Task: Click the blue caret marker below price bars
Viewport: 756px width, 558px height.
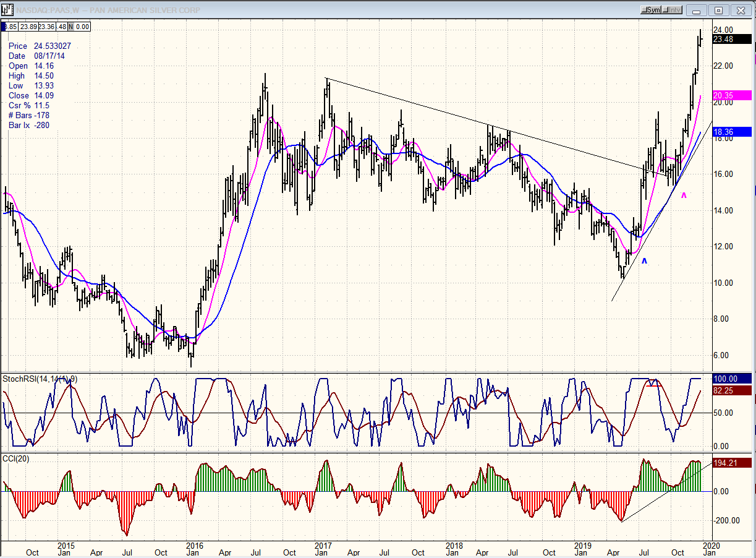Action: pyautogui.click(x=643, y=262)
